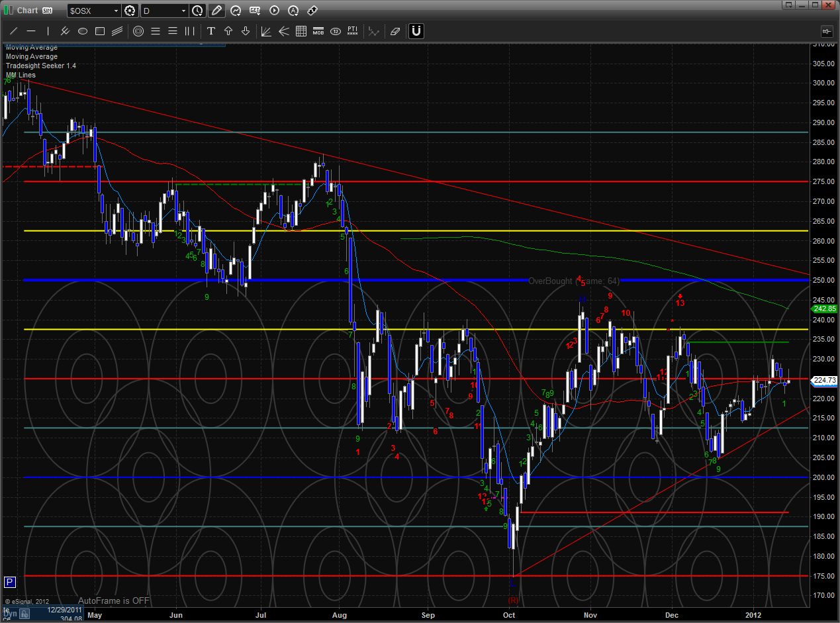Toggle the pencil edit chart button
This screenshot has height=623, width=840.
click(216, 11)
